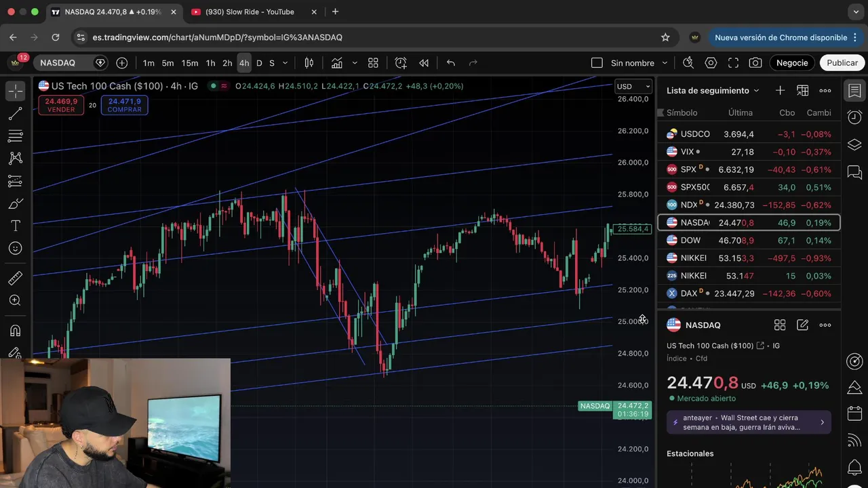Open the chats panel

854,172
